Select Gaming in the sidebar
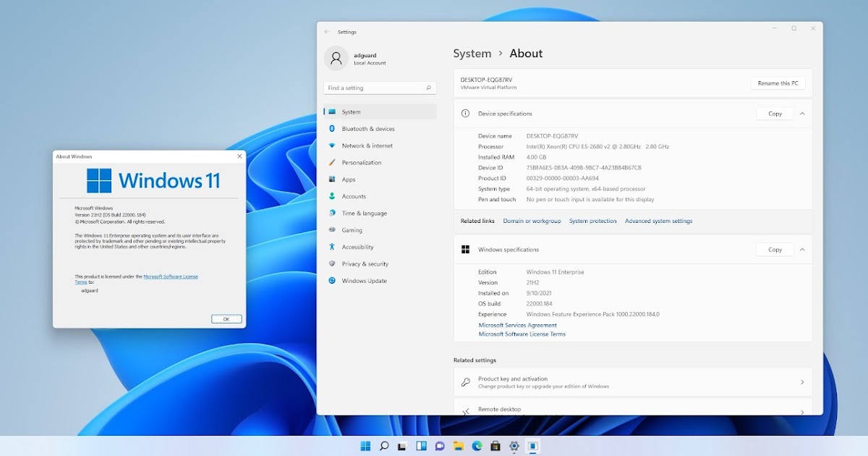This screenshot has height=456, width=868. (x=380, y=230)
